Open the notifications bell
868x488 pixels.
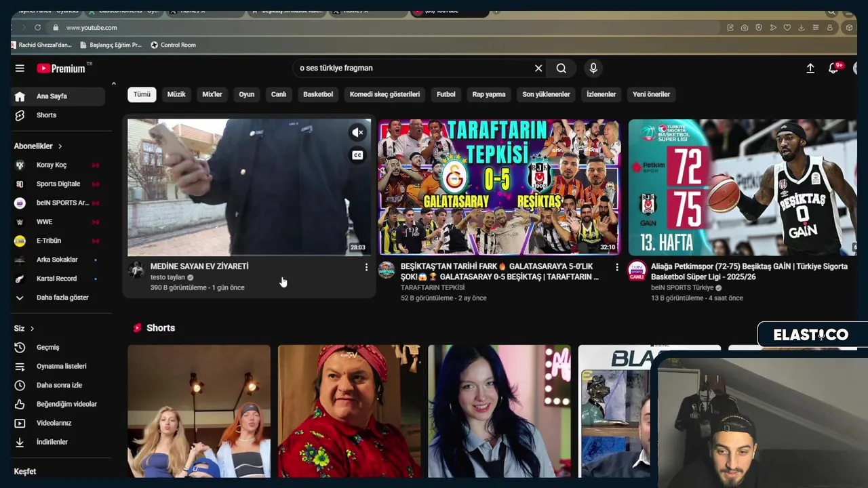833,68
